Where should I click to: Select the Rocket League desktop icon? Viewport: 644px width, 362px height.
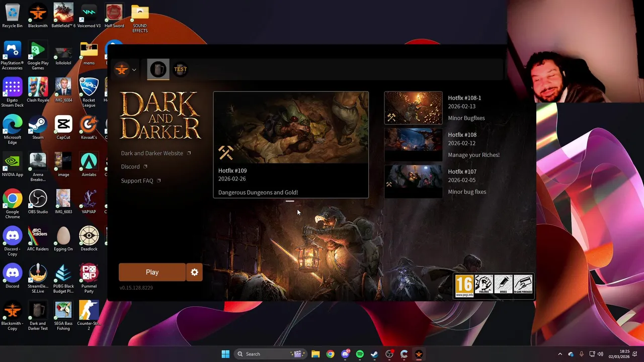point(89,93)
